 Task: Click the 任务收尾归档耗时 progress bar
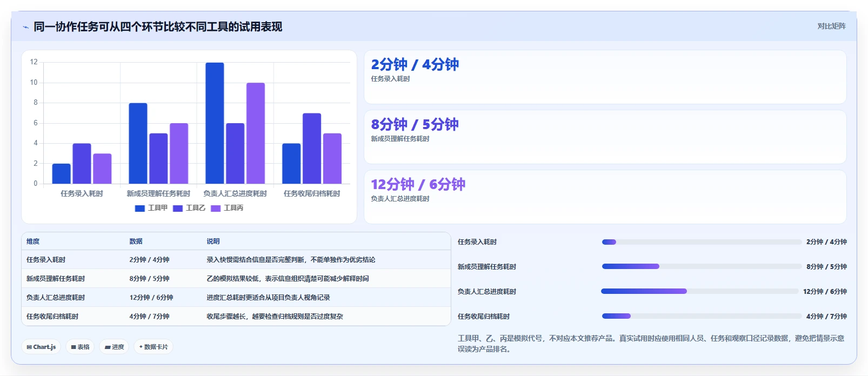click(702, 316)
